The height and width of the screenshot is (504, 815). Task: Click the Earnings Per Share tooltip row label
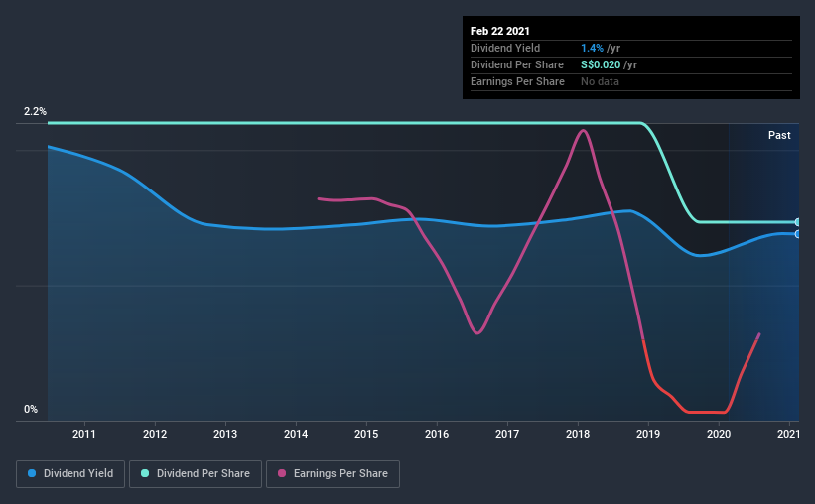(517, 81)
